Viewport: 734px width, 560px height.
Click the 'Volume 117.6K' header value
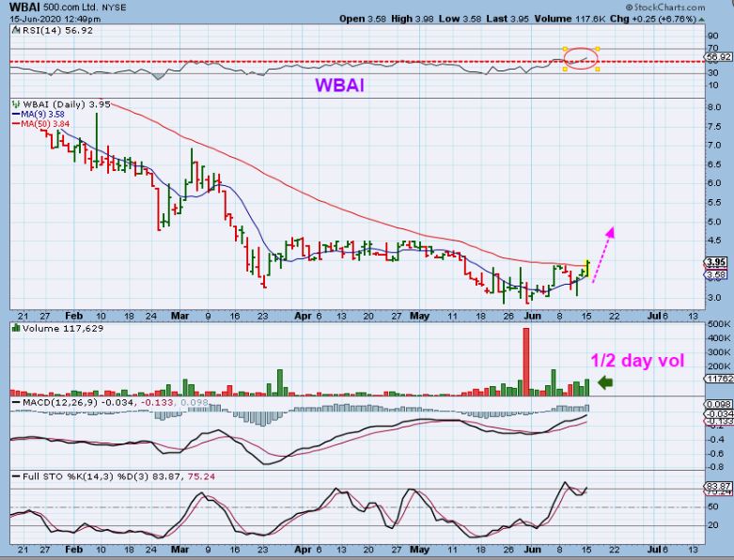tap(570, 19)
